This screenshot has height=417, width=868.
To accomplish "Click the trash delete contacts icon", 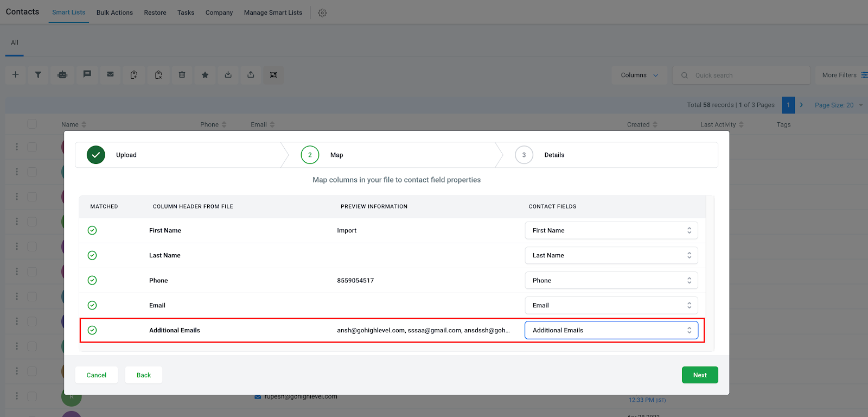I will tap(182, 75).
